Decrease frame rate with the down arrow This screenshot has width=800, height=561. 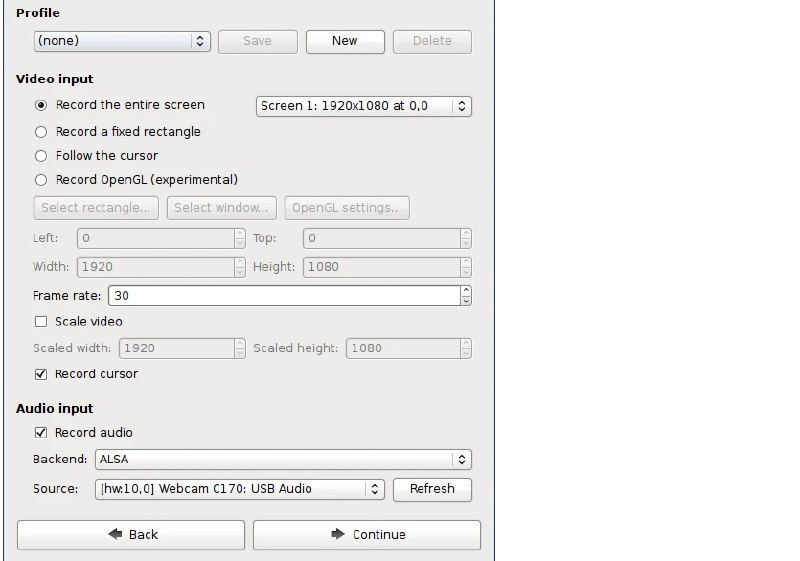(466, 301)
